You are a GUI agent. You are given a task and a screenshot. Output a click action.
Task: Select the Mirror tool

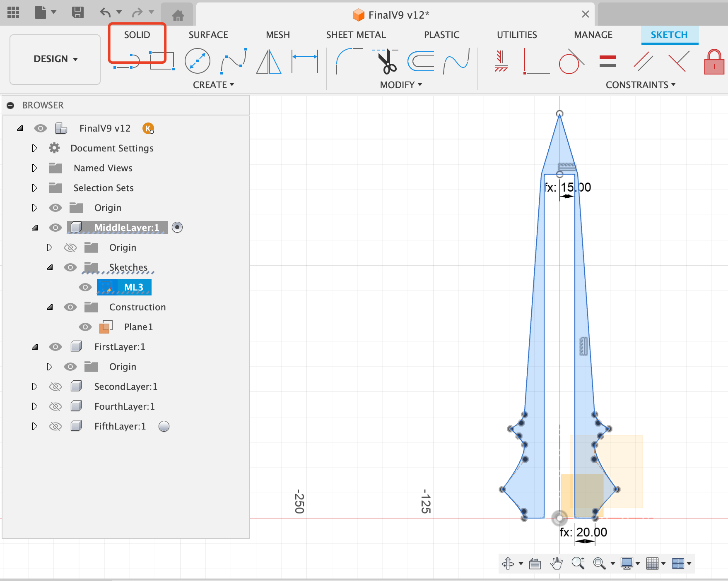click(269, 61)
